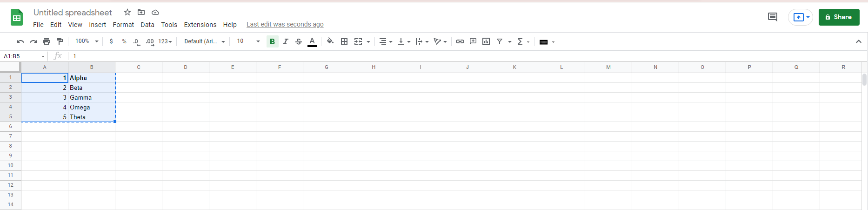Activate the paint format tool
The image size is (868, 210).
tap(60, 41)
